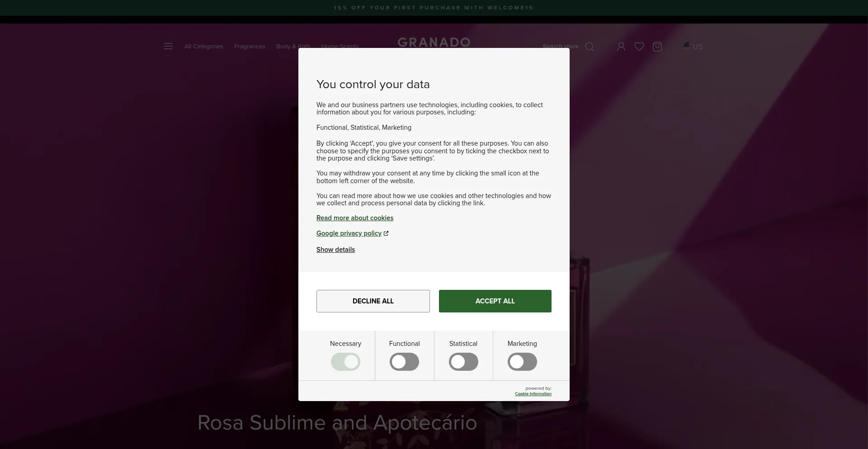This screenshot has height=449, width=868.
Task: Open the All Categories menu
Action: (x=204, y=47)
